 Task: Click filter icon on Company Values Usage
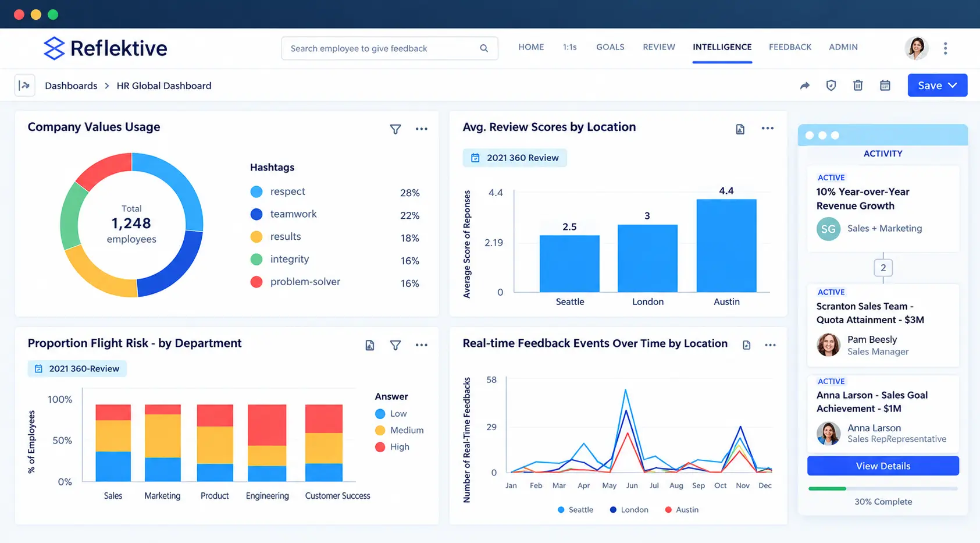point(395,129)
